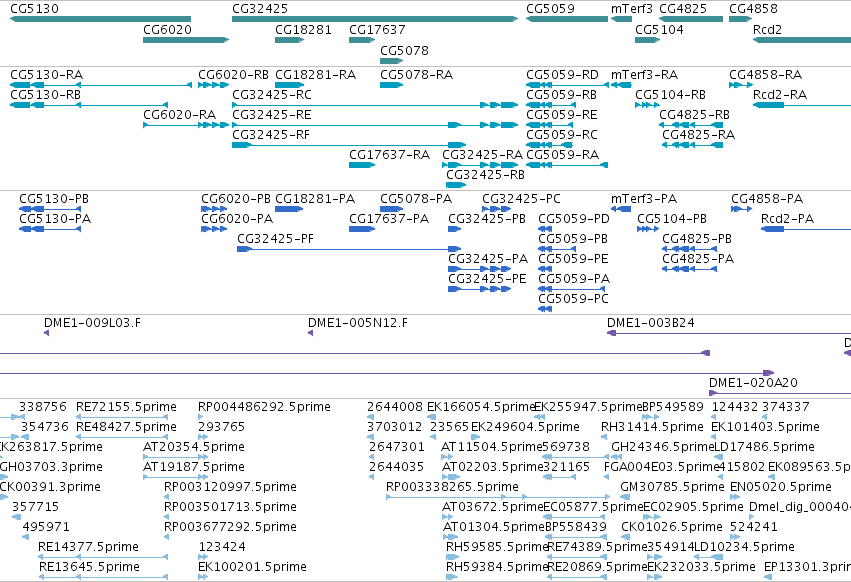Select the CG17637 gene feature
851x582 pixels.
click(x=362, y=40)
